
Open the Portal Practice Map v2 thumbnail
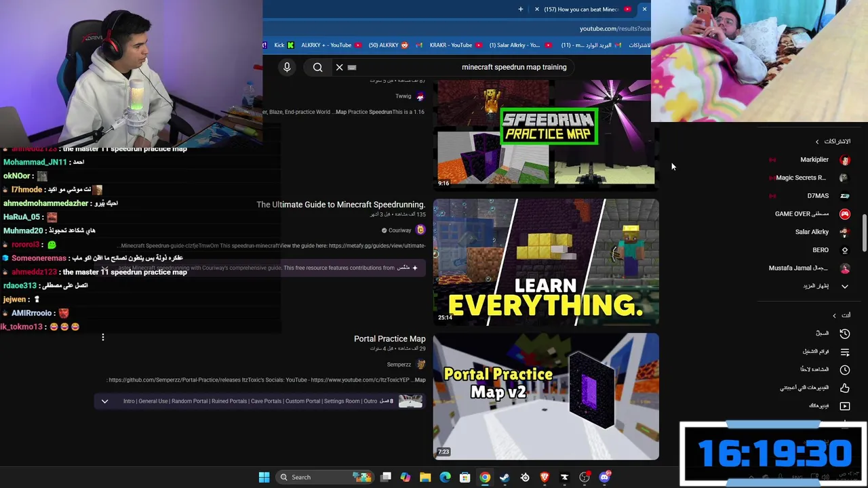[546, 396]
